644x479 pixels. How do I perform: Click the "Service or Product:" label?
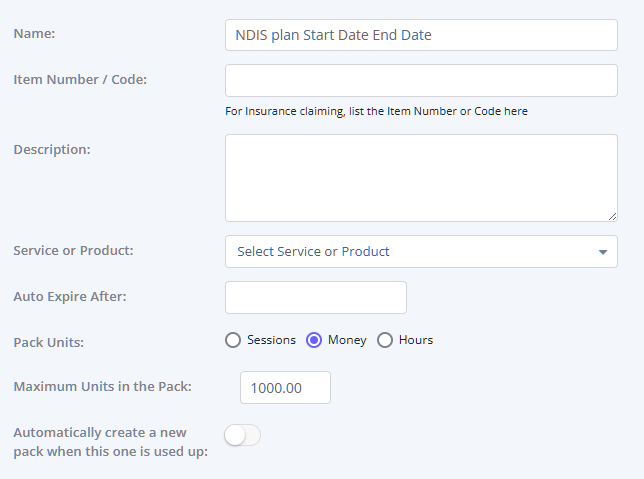click(x=73, y=251)
